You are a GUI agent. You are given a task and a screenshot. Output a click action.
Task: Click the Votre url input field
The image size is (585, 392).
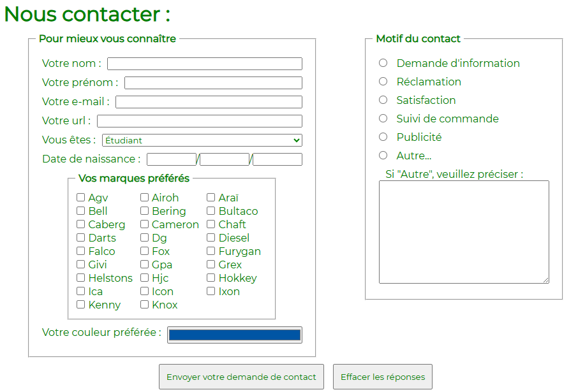pyautogui.click(x=199, y=121)
